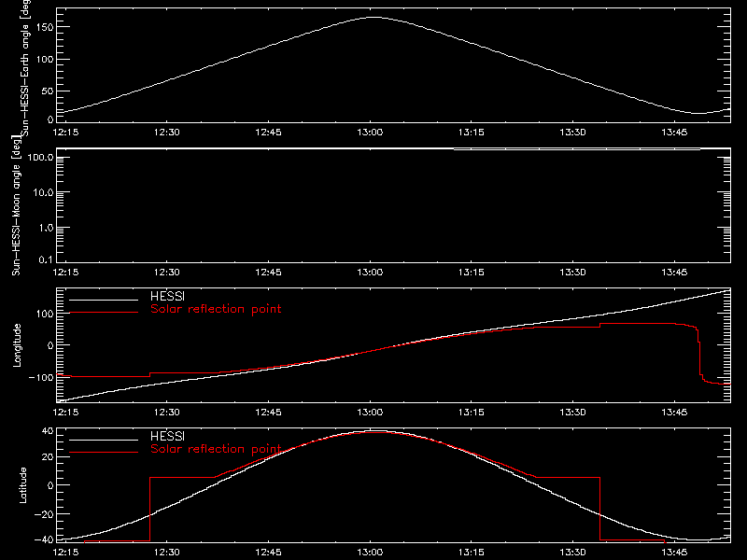Click 12:30 time label under Moon angle plot
The width and height of the screenshot is (747, 560).
coord(167,273)
